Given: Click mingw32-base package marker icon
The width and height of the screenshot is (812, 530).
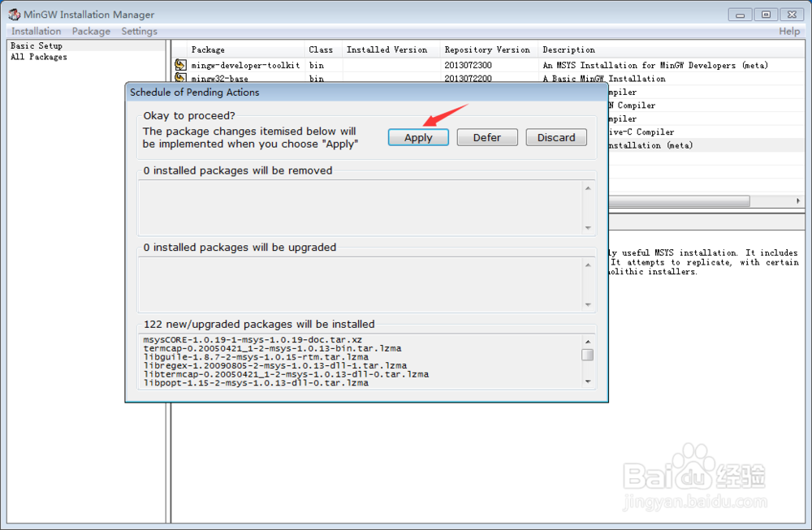Looking at the screenshot, I should point(180,78).
